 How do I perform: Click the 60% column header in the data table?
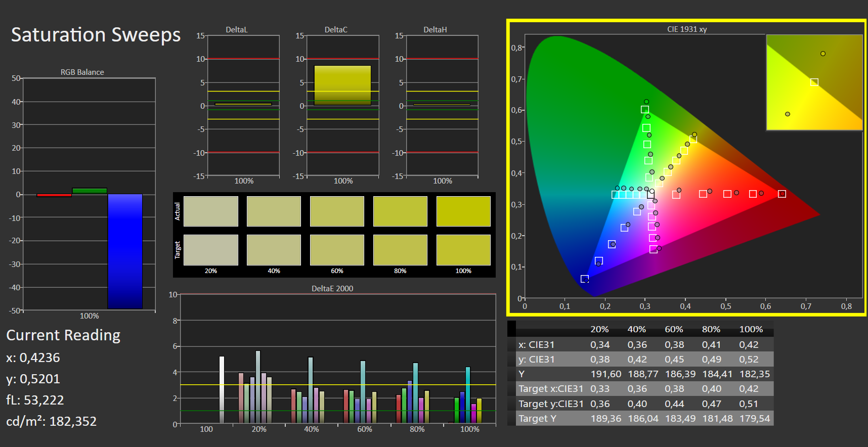click(x=674, y=329)
